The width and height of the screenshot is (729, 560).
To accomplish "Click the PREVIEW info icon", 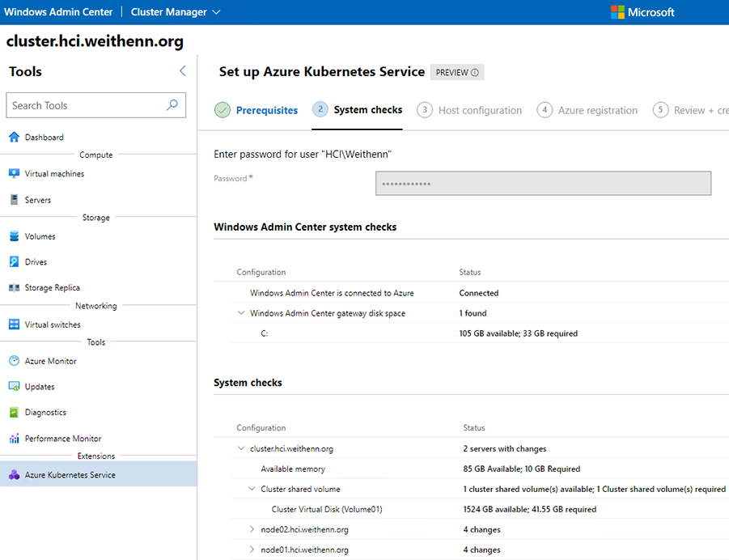I will pyautogui.click(x=475, y=73).
